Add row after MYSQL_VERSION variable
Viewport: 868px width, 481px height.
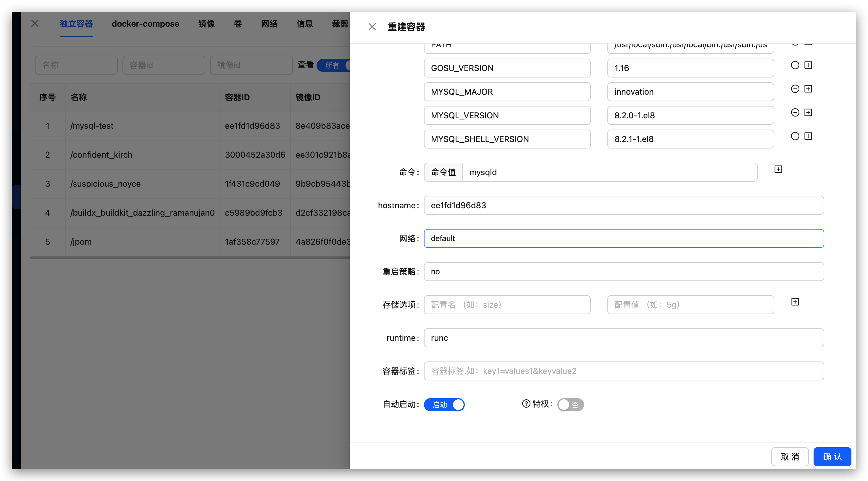[x=808, y=112]
